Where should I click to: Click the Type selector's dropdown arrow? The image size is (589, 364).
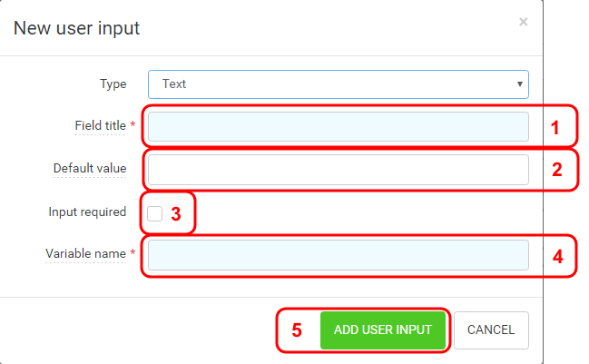point(519,84)
